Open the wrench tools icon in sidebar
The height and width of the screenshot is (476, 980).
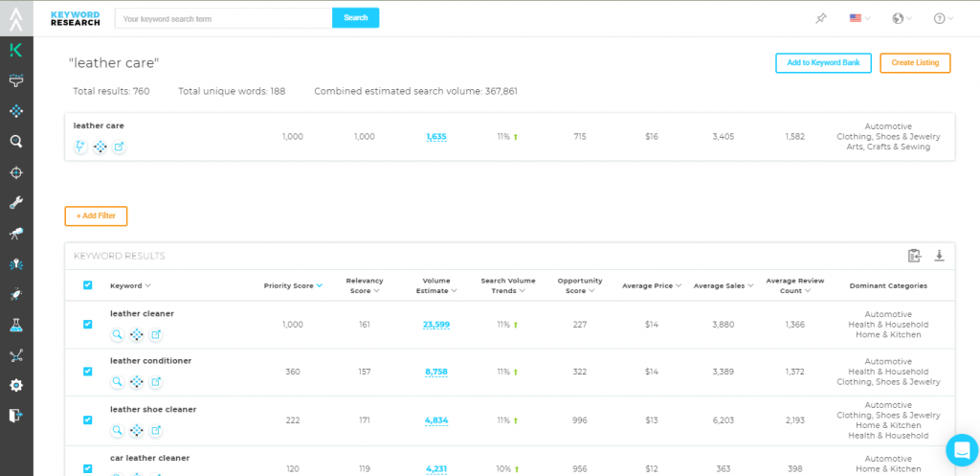(x=16, y=203)
